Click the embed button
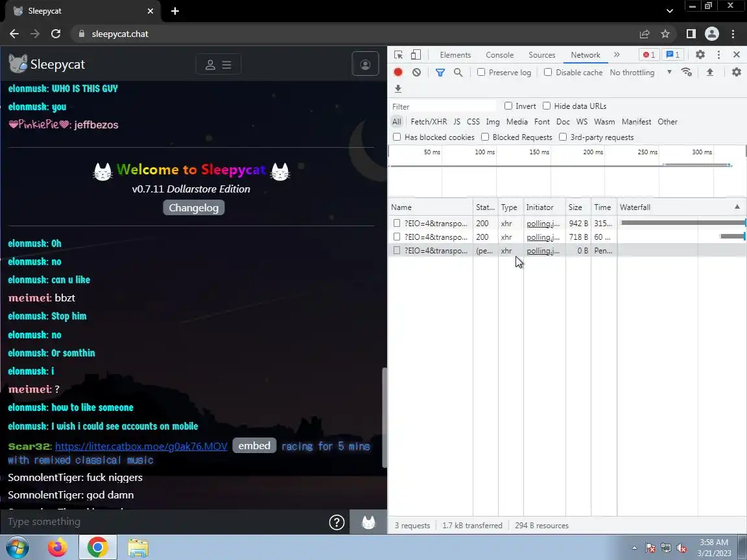Viewport: 747px width, 560px height. click(x=254, y=446)
